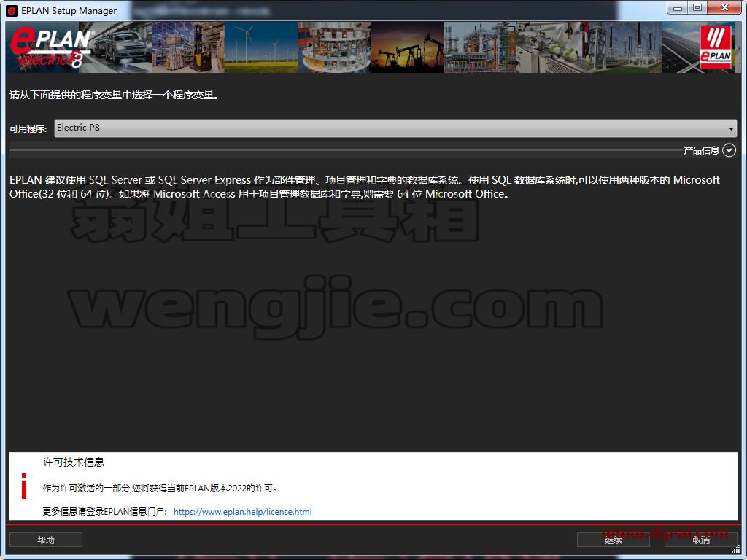The height and width of the screenshot is (560, 747).
Task: Click the red info icon beside 许可技术信息
Action: point(24,486)
